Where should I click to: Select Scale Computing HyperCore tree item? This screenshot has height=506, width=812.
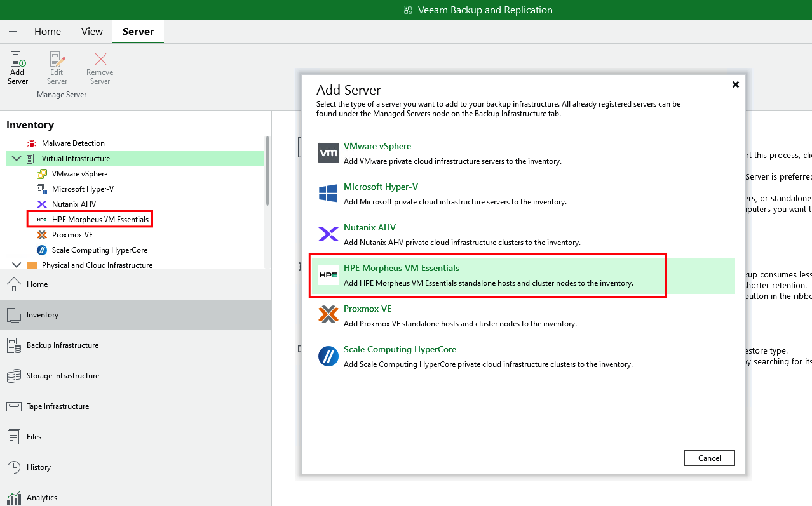pos(99,250)
